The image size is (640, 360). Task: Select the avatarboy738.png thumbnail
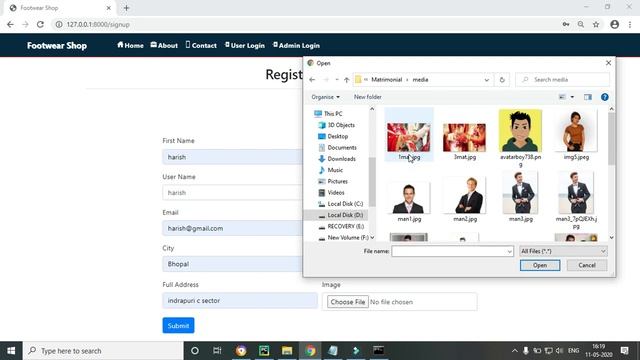click(520, 131)
